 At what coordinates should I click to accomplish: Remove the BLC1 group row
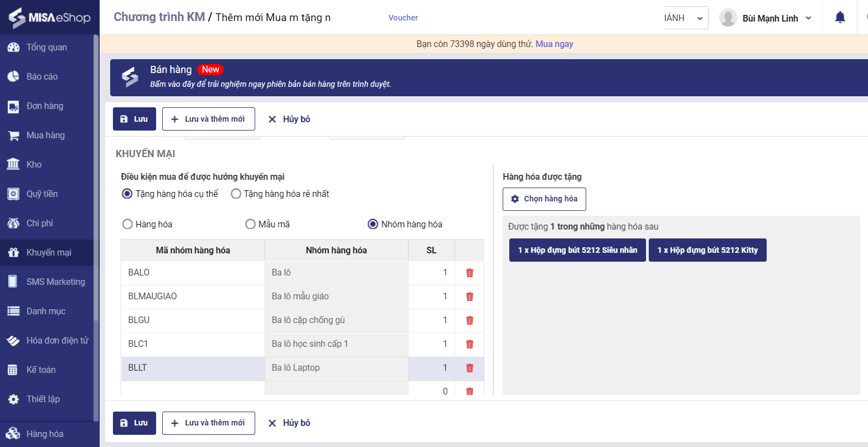(470, 344)
